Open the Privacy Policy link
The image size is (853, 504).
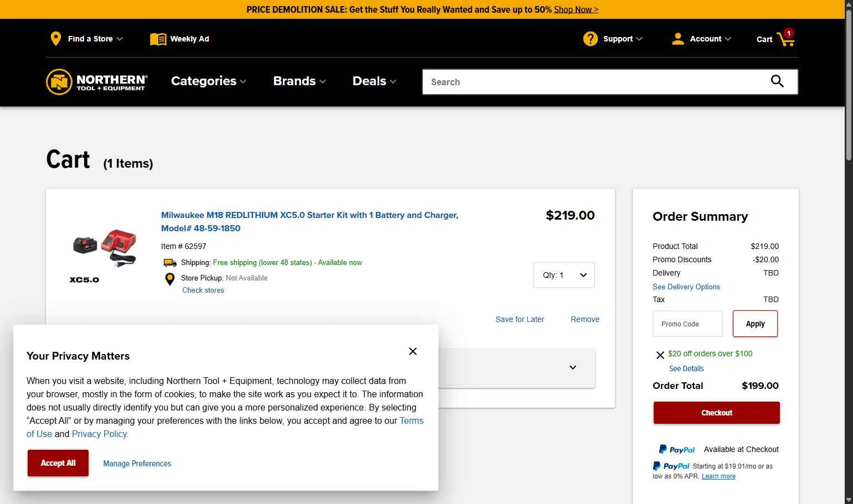[100, 434]
